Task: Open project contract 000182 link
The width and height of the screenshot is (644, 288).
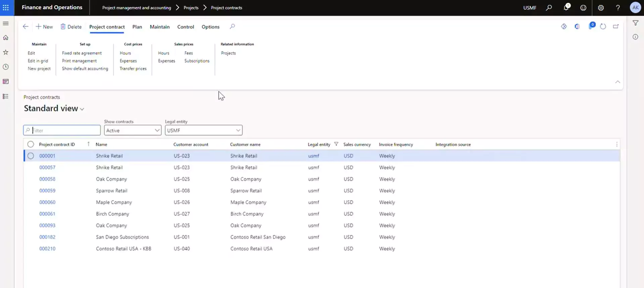Action: pyautogui.click(x=47, y=237)
